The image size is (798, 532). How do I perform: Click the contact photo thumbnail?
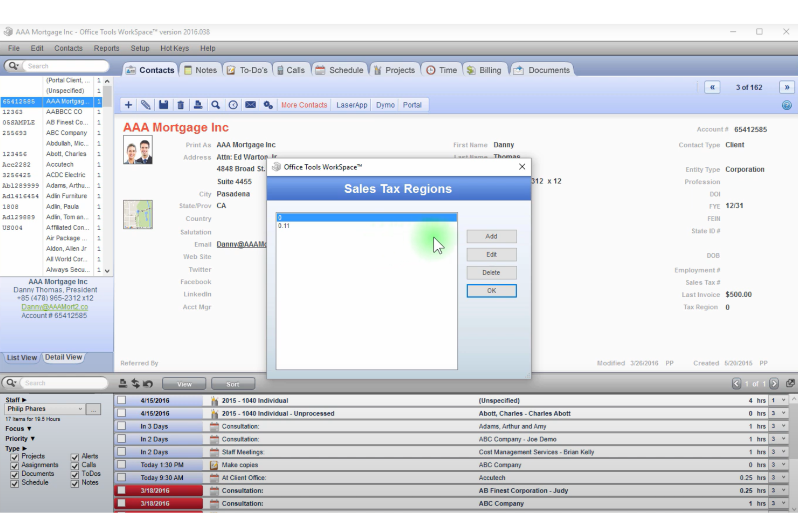coord(138,150)
